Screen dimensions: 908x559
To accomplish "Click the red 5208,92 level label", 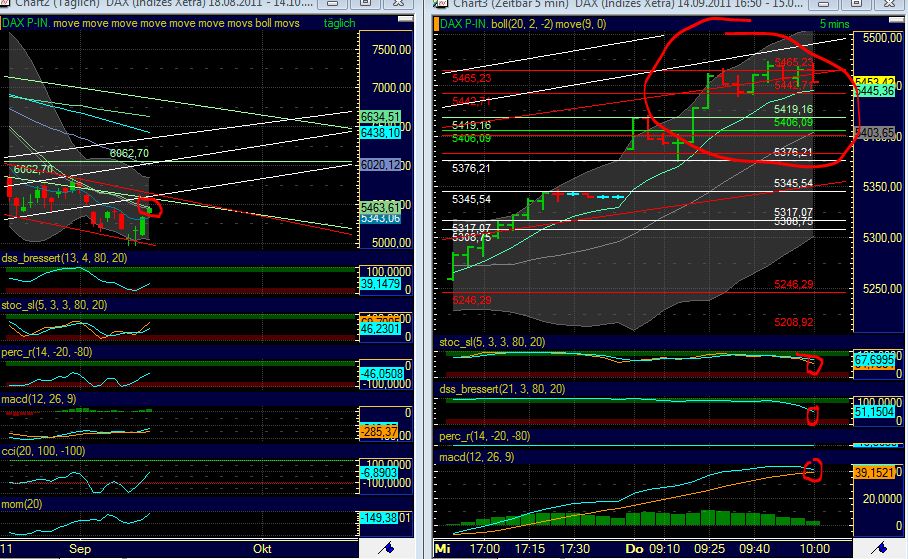I will click(x=793, y=321).
